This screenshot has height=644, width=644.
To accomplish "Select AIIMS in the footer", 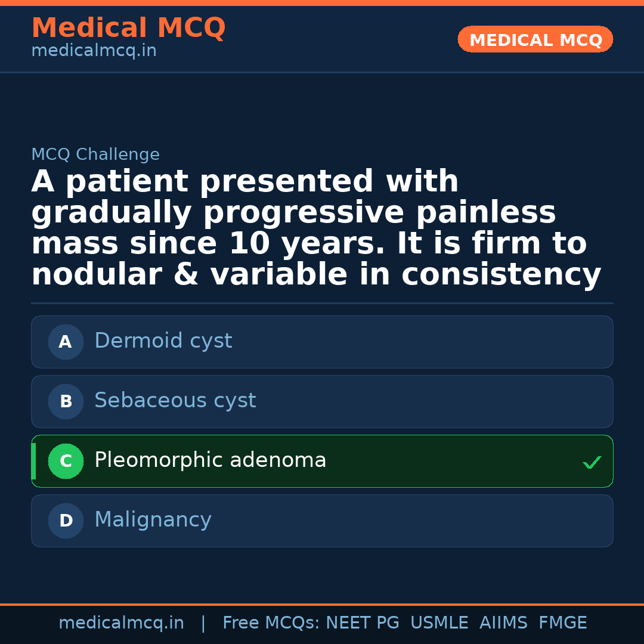I will tap(503, 623).
